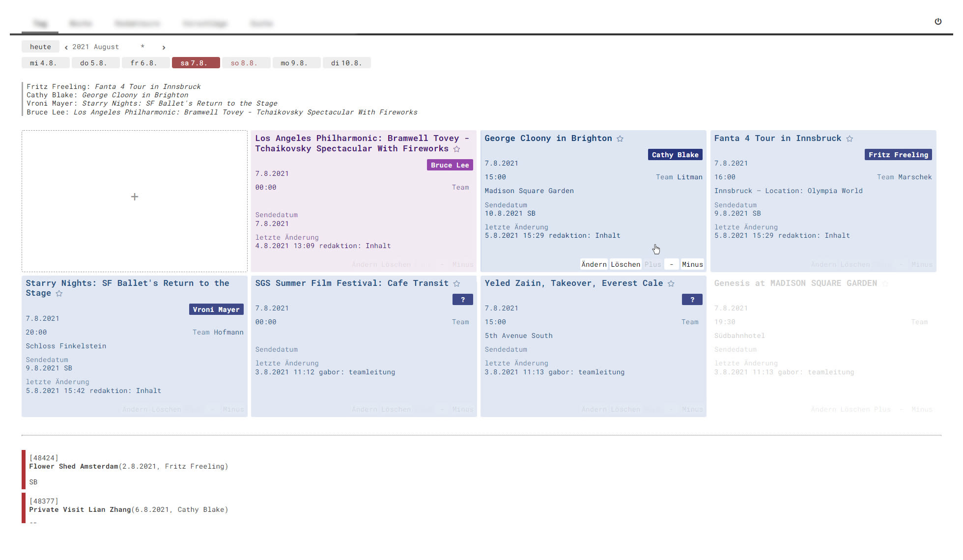This screenshot has height=560, width=963.
Task: Click the Cathy Blake assignee badge
Action: tap(675, 155)
